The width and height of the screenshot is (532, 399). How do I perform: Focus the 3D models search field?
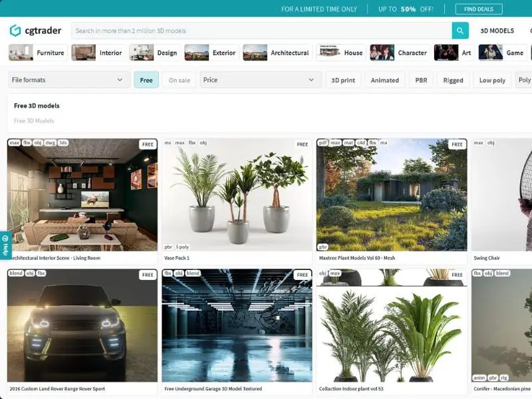tap(261, 31)
